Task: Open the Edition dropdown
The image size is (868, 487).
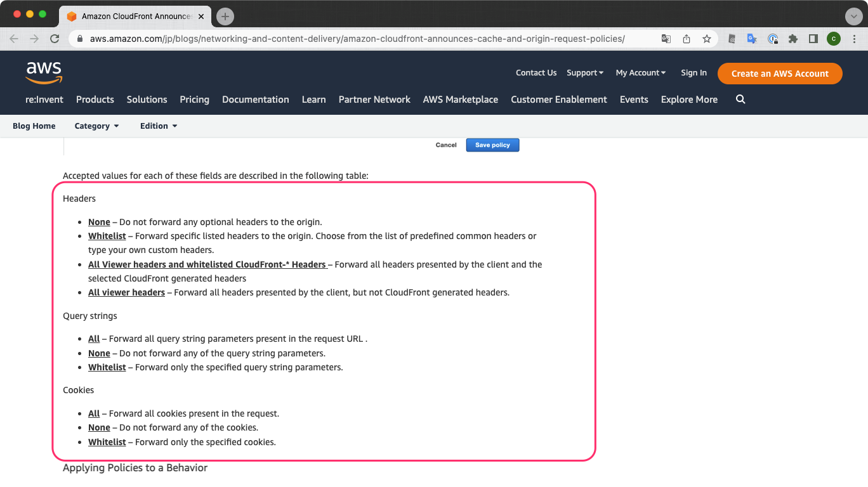Action: (x=159, y=126)
